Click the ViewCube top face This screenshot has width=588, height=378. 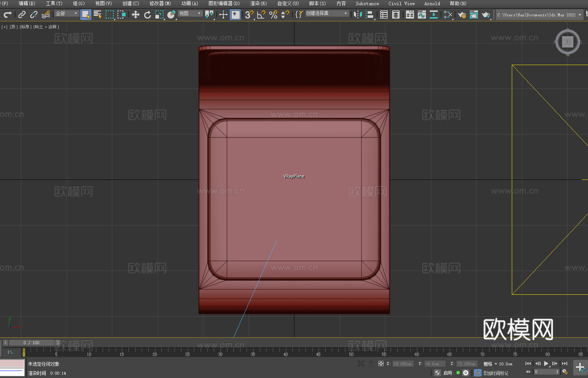coord(568,42)
